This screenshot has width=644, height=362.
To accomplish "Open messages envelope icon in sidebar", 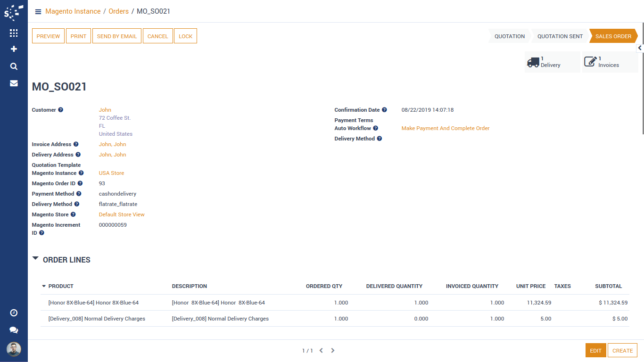I will [x=14, y=83].
